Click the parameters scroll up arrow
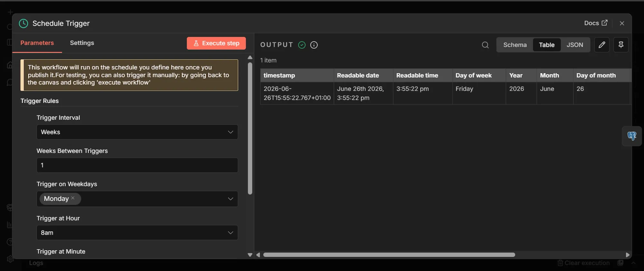The width and height of the screenshot is (644, 271). [250, 57]
